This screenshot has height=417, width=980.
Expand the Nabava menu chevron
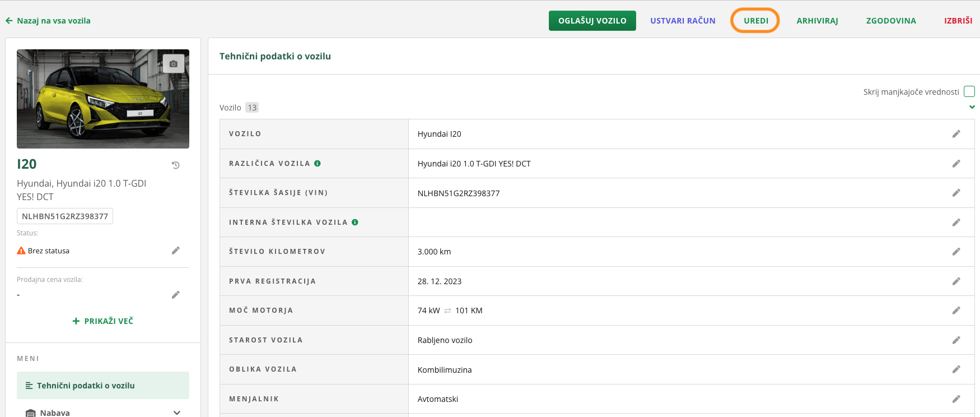[x=177, y=413]
